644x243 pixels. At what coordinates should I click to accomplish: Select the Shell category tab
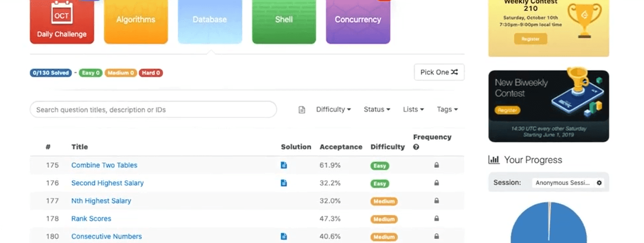(284, 20)
